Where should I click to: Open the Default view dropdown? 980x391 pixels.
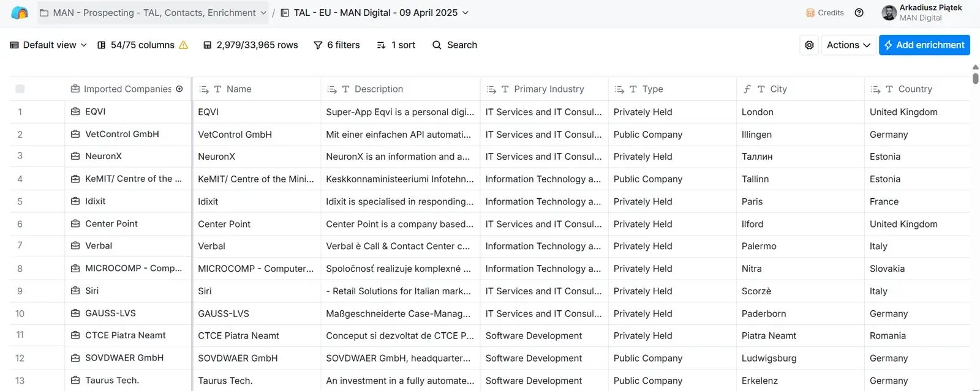[48, 45]
